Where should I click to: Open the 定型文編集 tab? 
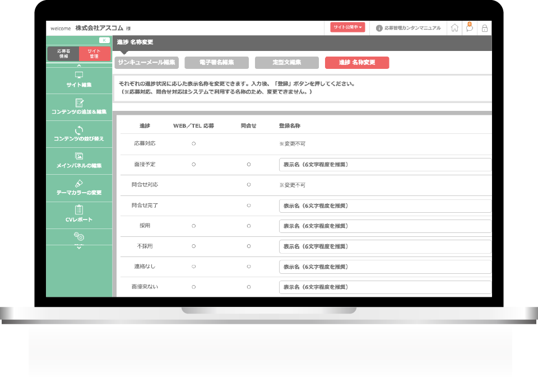[286, 63]
